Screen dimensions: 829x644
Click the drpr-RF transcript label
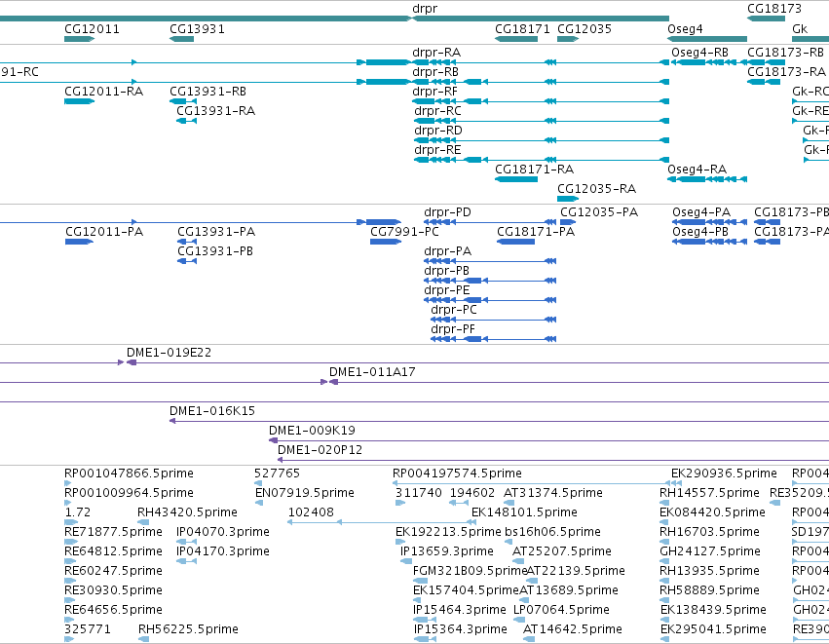434,92
